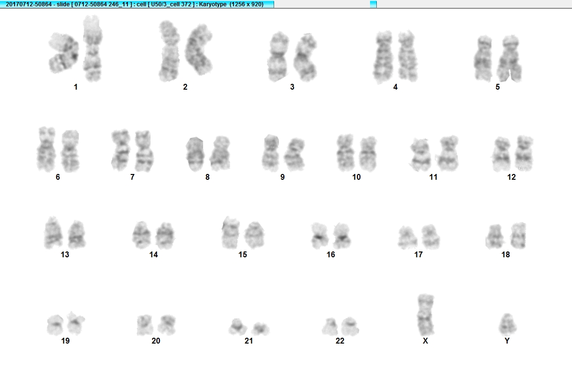The height and width of the screenshot is (392, 572).
Task: Click the label '13'
Action: pyautogui.click(x=64, y=254)
